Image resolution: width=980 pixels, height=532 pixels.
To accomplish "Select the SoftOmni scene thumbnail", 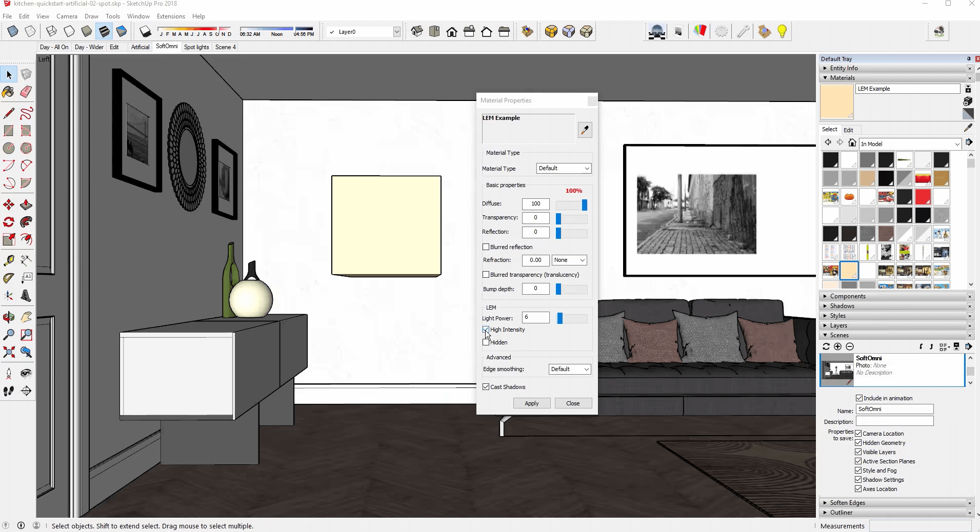I will (x=837, y=370).
